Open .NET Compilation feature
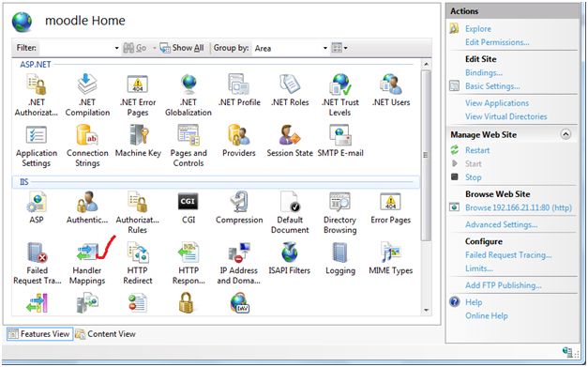The image size is (588, 367). point(87,95)
